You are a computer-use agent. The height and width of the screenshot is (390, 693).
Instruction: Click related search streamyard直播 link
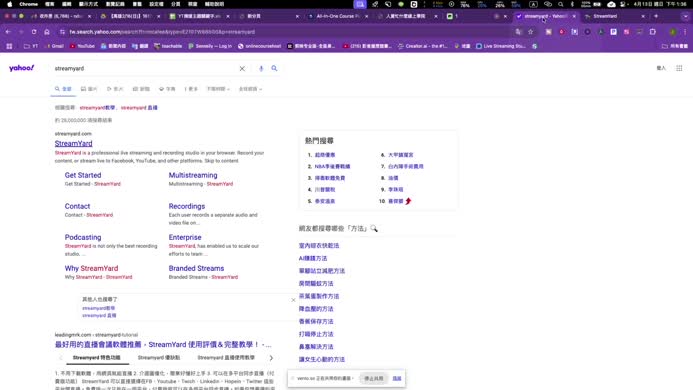coord(139,107)
